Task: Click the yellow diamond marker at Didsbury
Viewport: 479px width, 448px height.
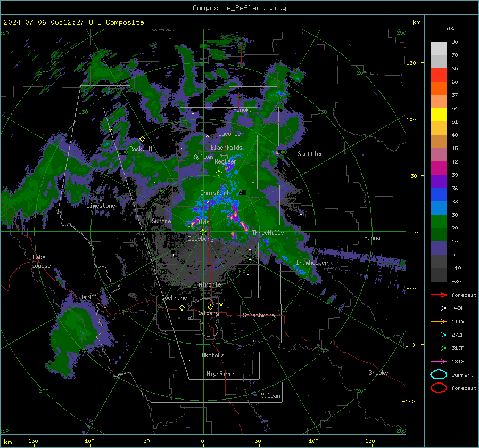Action: pos(203,232)
